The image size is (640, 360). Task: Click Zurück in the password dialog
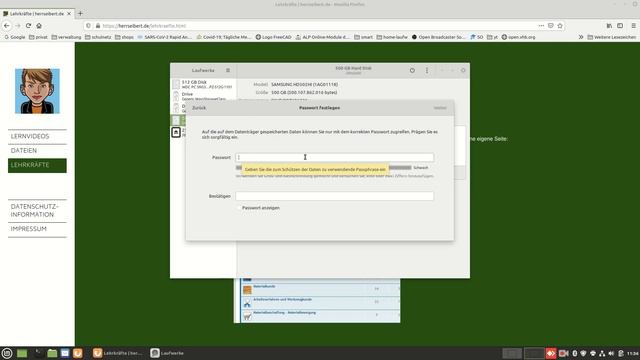point(199,108)
